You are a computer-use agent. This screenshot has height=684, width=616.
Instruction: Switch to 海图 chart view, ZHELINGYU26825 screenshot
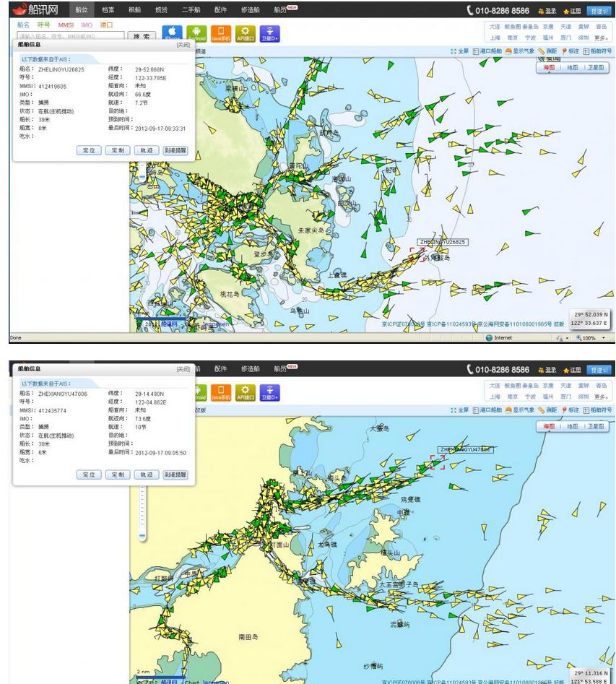(549, 68)
